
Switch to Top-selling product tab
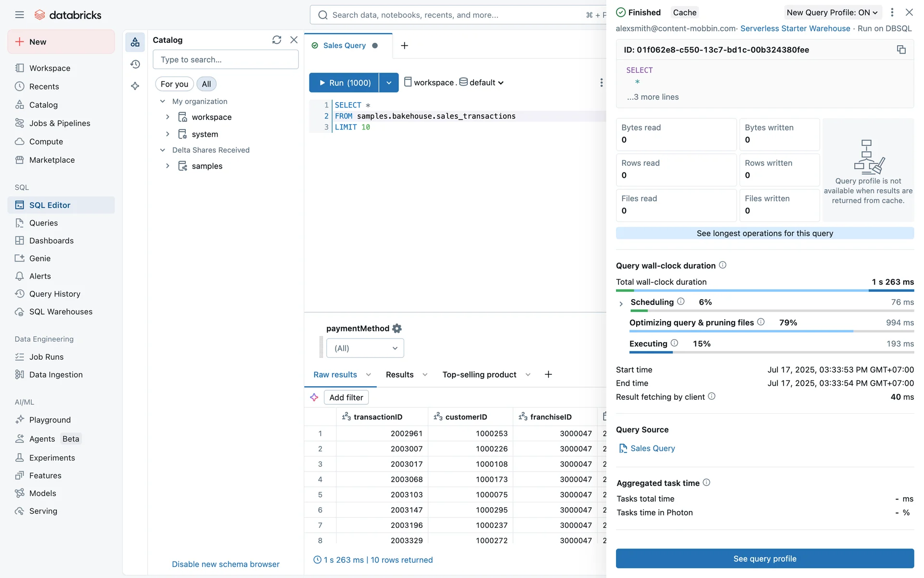479,375
